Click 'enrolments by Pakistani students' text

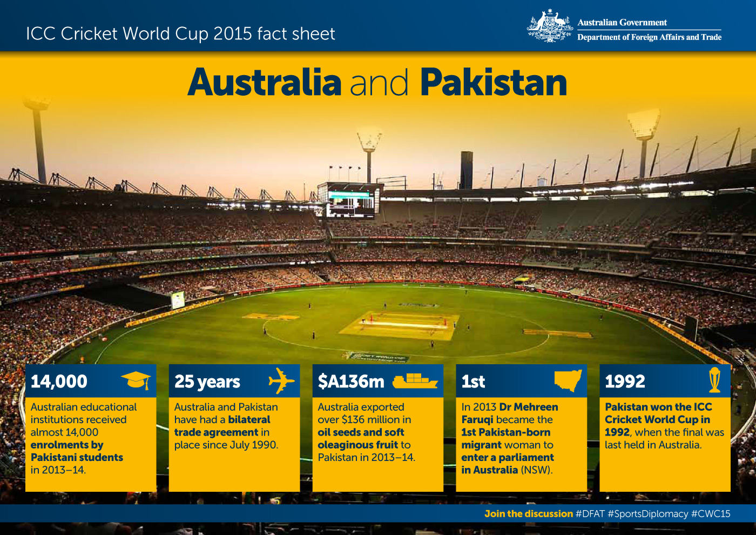point(77,451)
